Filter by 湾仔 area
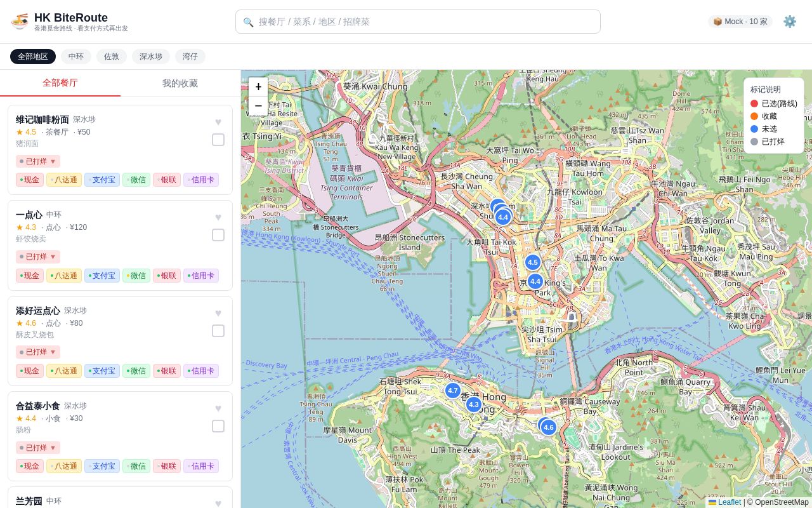Image resolution: width=812 pixels, height=508 pixels. click(190, 57)
